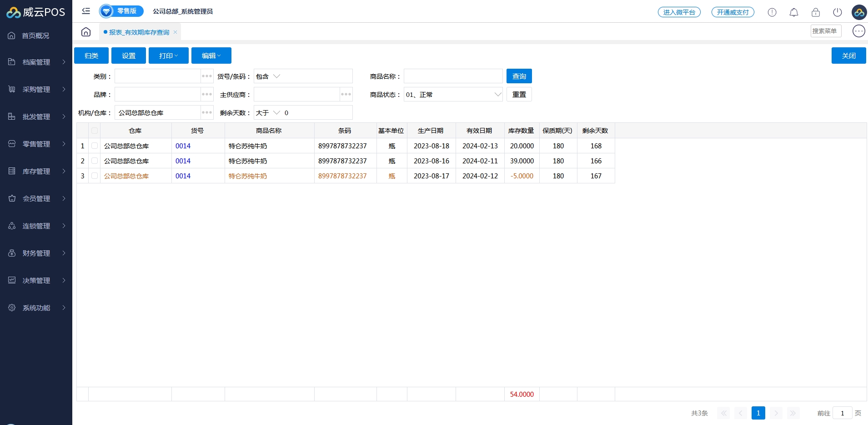Open the notifications bell icon
The image size is (868, 425).
pos(794,12)
